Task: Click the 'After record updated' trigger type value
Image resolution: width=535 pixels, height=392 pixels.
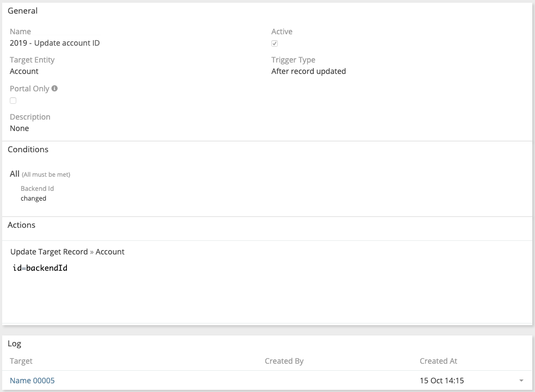Action: (x=308, y=71)
